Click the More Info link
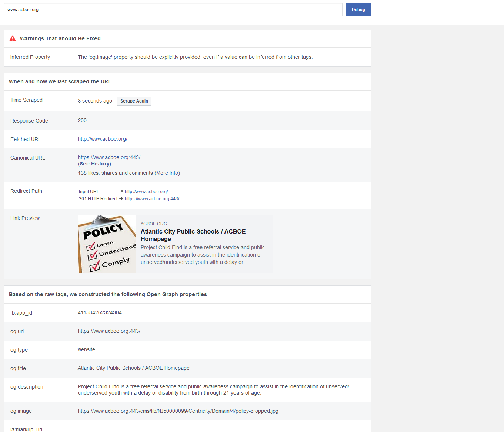Viewport: 504px width, 432px height. pos(167,173)
